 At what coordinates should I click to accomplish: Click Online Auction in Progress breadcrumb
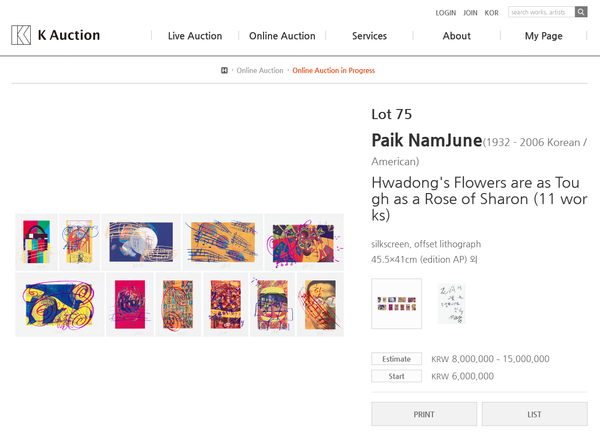click(x=334, y=70)
